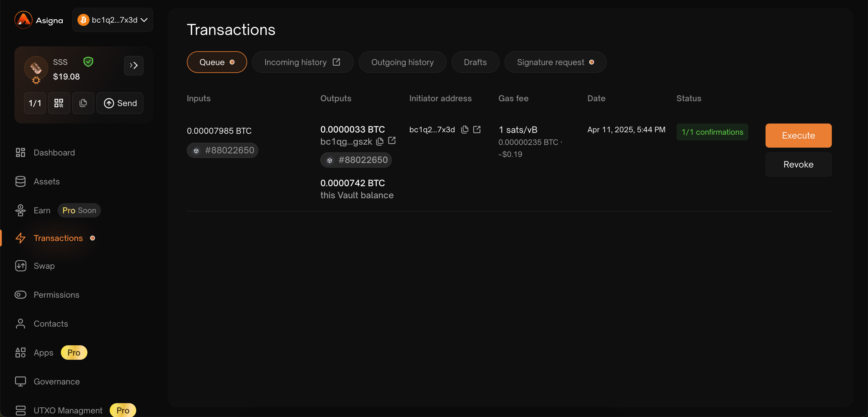Expand the SSS vault card with the chevron
868x417 pixels.
tap(134, 66)
